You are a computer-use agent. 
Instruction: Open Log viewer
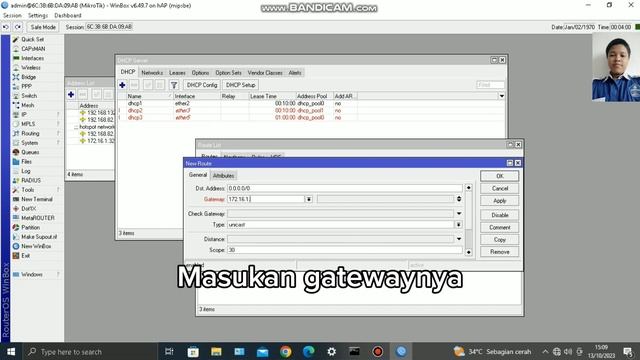(26, 171)
